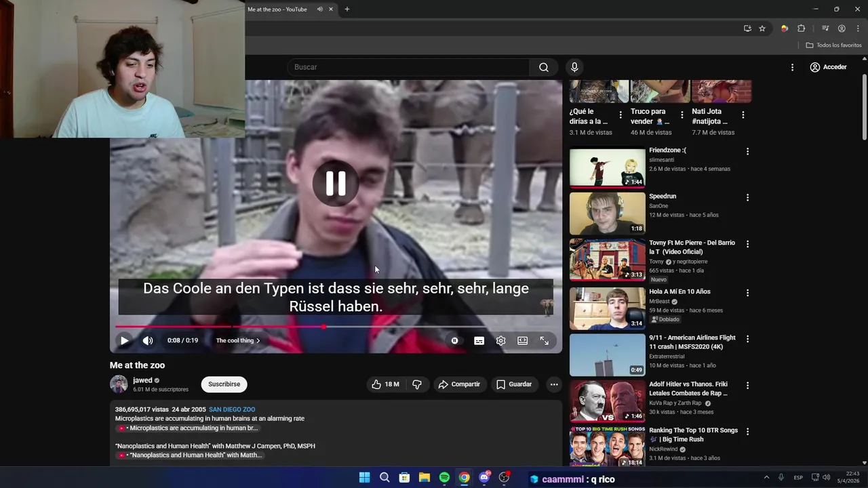Viewport: 868px width, 488px height.
Task: Open the Adolf Hitler vs Thanos thumbnail
Action: coord(608,402)
